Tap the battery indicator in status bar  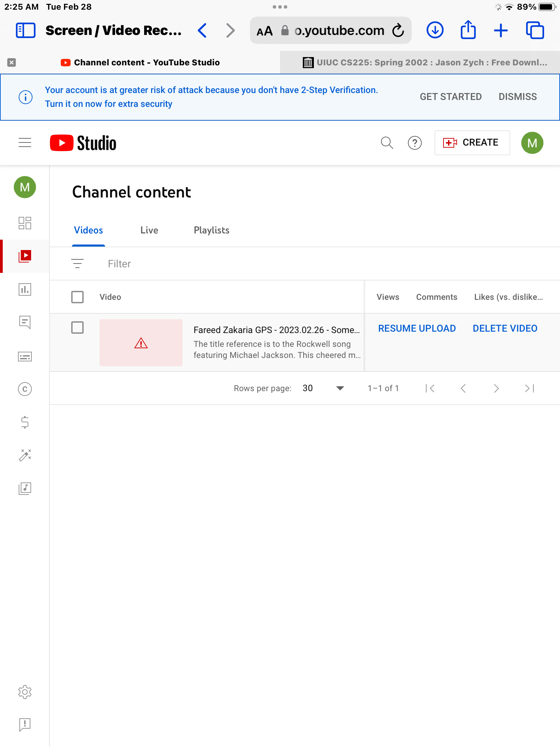point(547,7)
